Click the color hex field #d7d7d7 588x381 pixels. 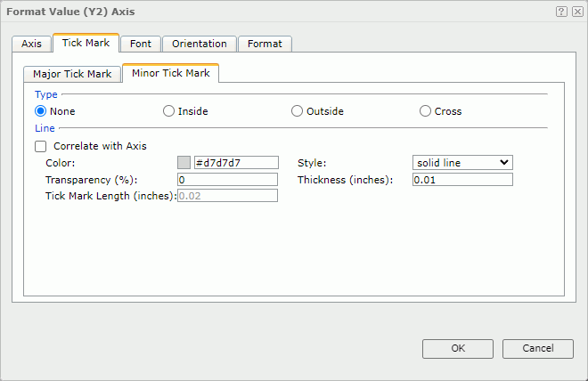click(x=236, y=163)
